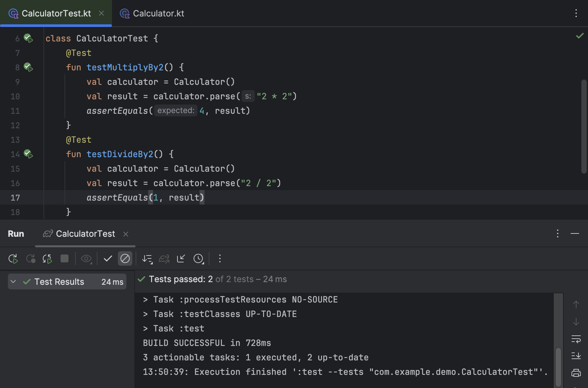Open the Test History clock icon
This screenshot has width=588, height=388.
coord(199,259)
